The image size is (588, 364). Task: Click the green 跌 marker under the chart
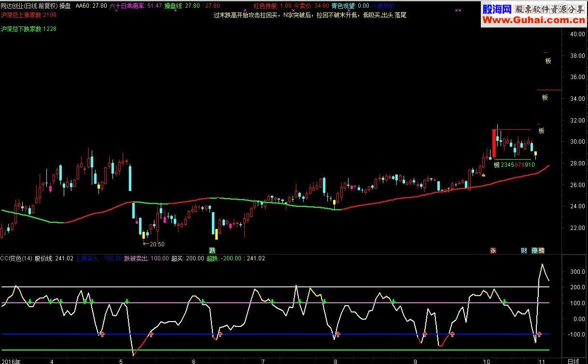click(211, 250)
